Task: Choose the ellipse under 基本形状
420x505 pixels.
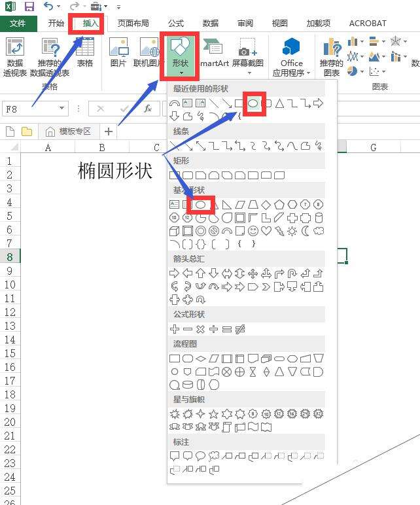Action: click(x=200, y=205)
